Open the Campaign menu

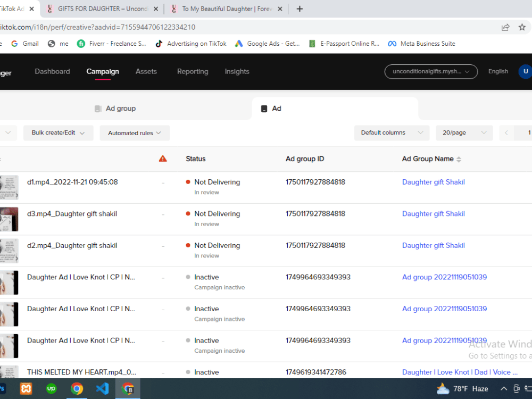point(103,71)
